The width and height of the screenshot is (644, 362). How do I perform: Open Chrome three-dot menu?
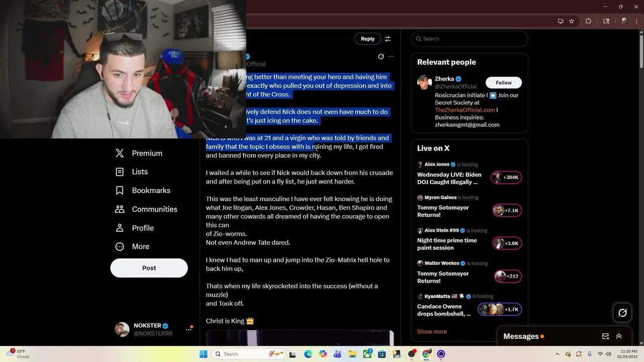[635, 21]
